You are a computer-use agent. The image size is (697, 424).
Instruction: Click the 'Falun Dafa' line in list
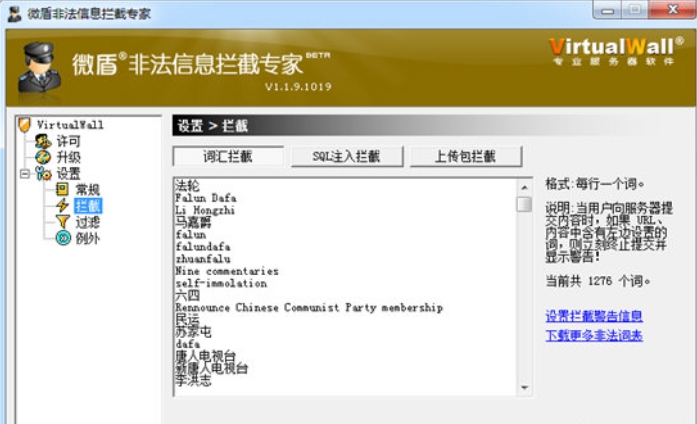point(205,198)
